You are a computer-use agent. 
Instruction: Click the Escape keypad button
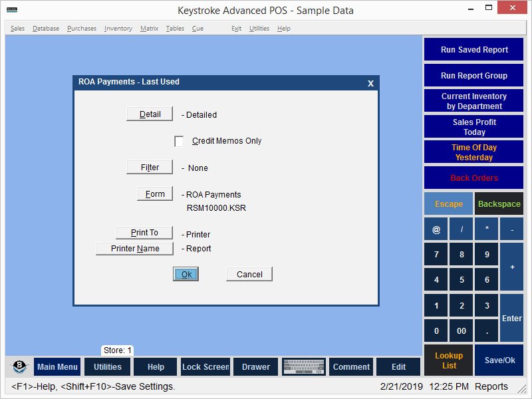tap(448, 204)
